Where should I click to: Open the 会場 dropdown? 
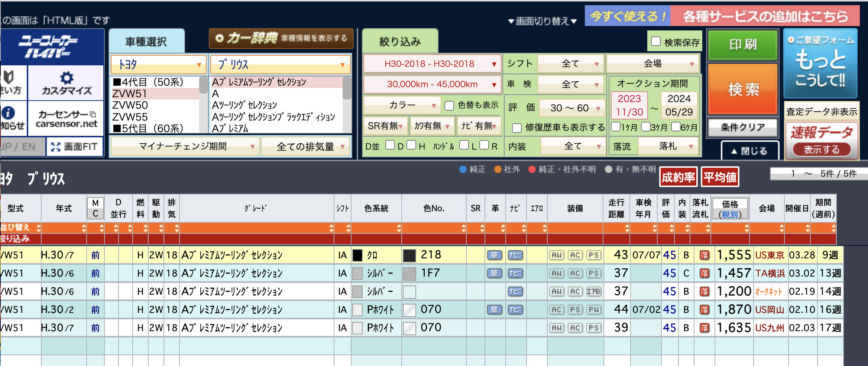[x=653, y=64]
